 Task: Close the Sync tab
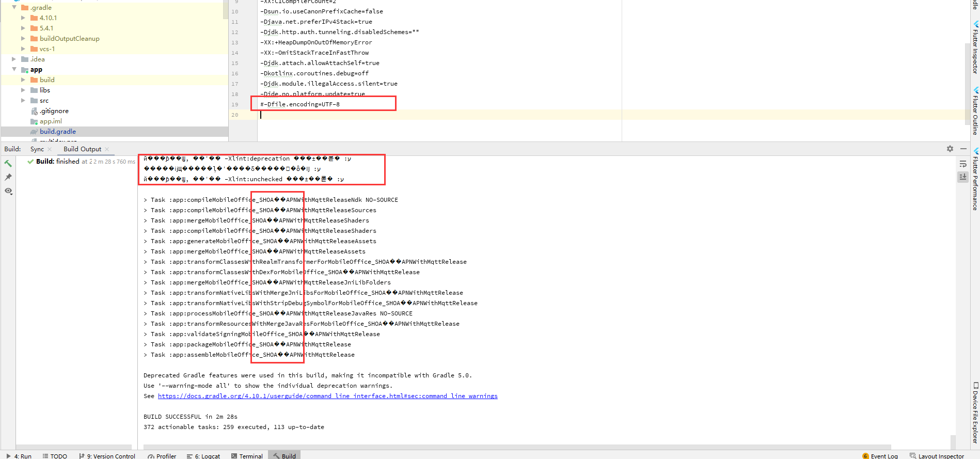click(50, 149)
